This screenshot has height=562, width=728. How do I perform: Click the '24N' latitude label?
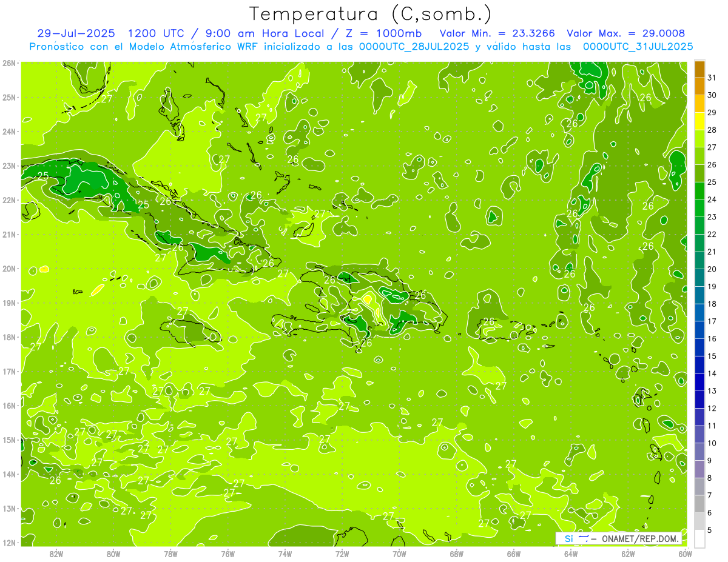click(x=8, y=132)
